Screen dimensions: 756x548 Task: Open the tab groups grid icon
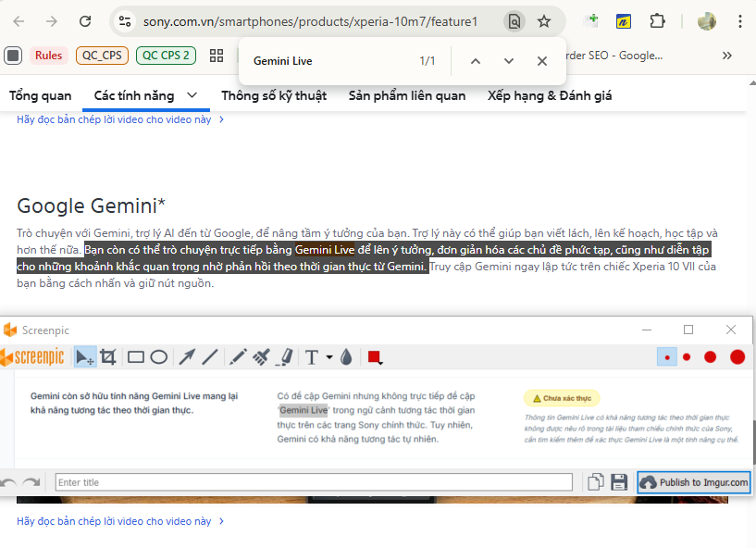(x=217, y=56)
